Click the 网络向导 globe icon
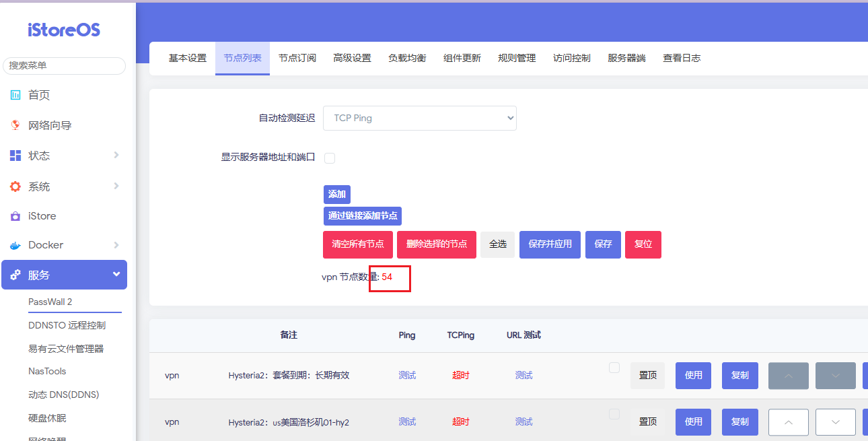 (x=15, y=125)
